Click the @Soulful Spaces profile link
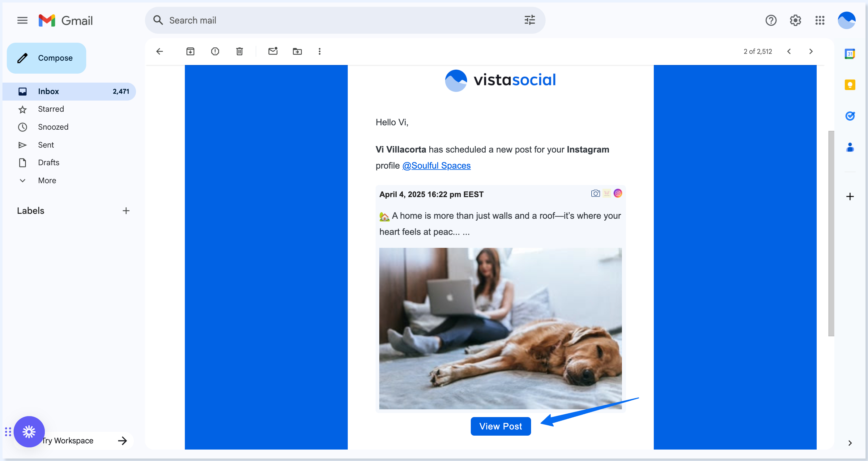This screenshot has height=461, width=868. pyautogui.click(x=436, y=166)
